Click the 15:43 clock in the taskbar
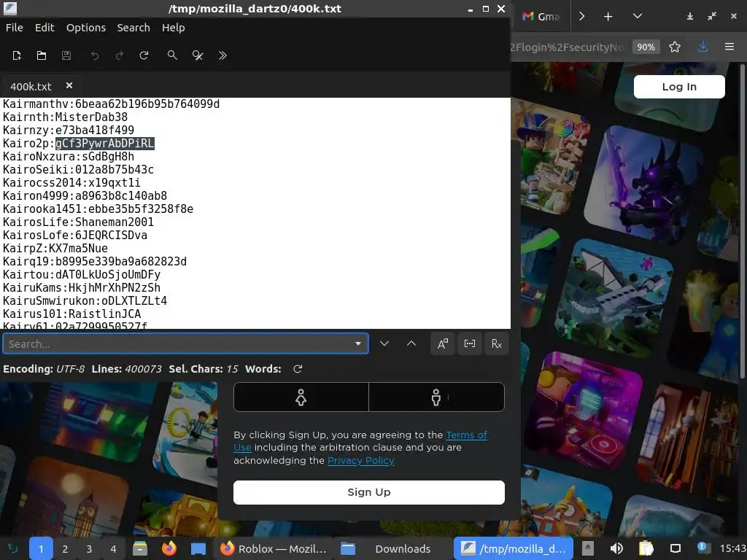This screenshot has height=560, width=747. pos(732,548)
